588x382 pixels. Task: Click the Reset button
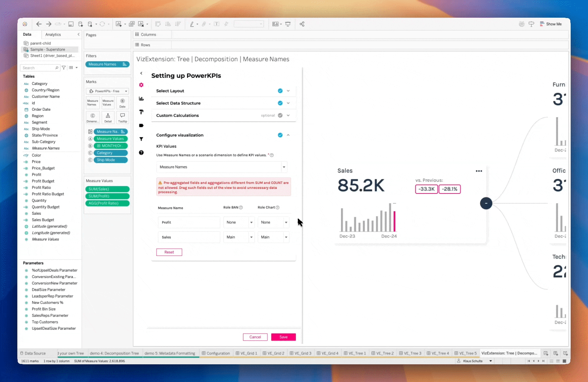point(169,252)
